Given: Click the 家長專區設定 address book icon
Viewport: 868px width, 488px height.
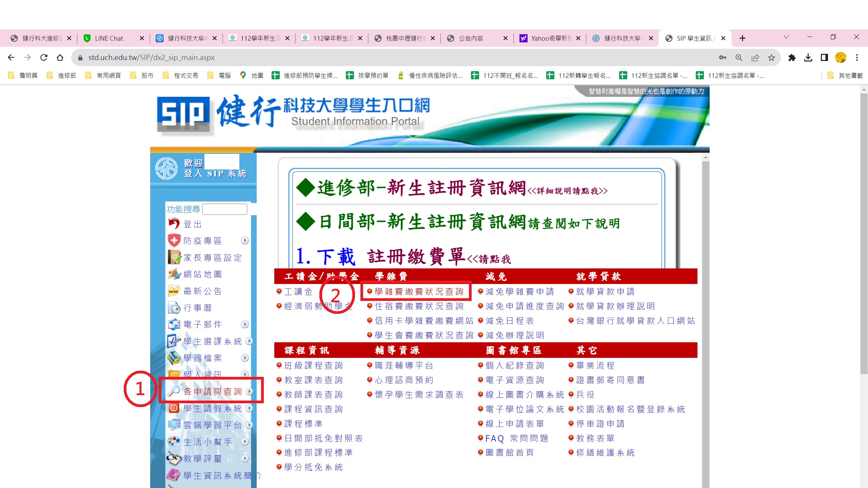Looking at the screenshot, I should (x=174, y=257).
